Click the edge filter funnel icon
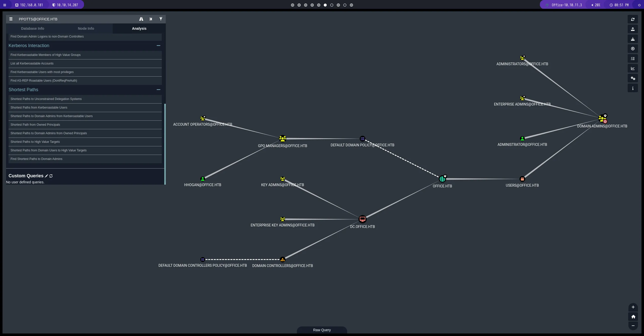Image resolution: width=644 pixels, height=336 pixels. click(161, 19)
